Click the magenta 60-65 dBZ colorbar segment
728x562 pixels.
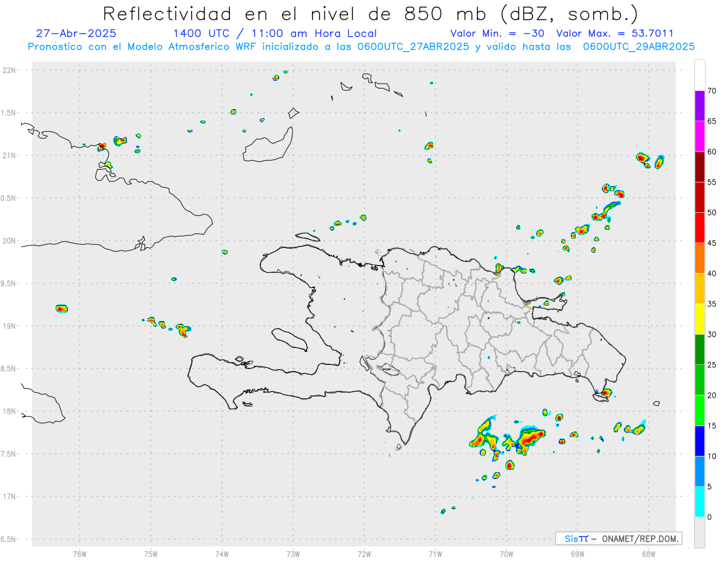(699, 136)
